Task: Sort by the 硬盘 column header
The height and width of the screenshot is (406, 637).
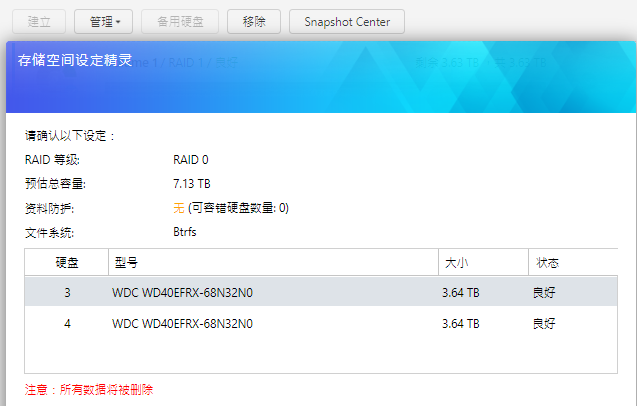Action: [67, 263]
